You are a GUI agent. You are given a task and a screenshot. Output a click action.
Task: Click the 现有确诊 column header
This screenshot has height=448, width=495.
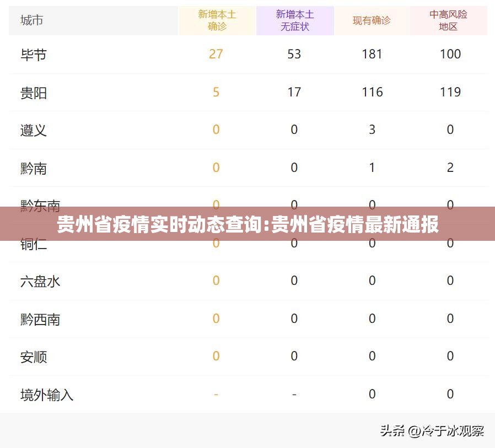[x=372, y=21]
